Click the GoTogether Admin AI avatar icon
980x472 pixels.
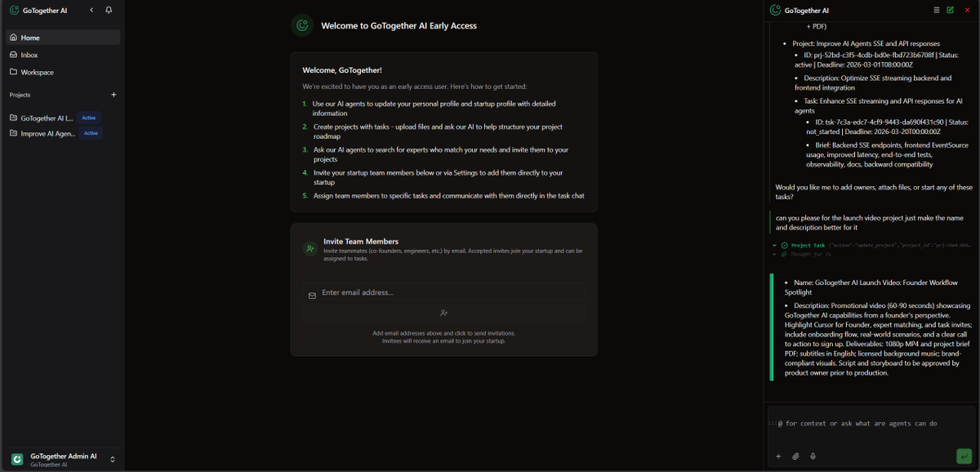(17, 460)
